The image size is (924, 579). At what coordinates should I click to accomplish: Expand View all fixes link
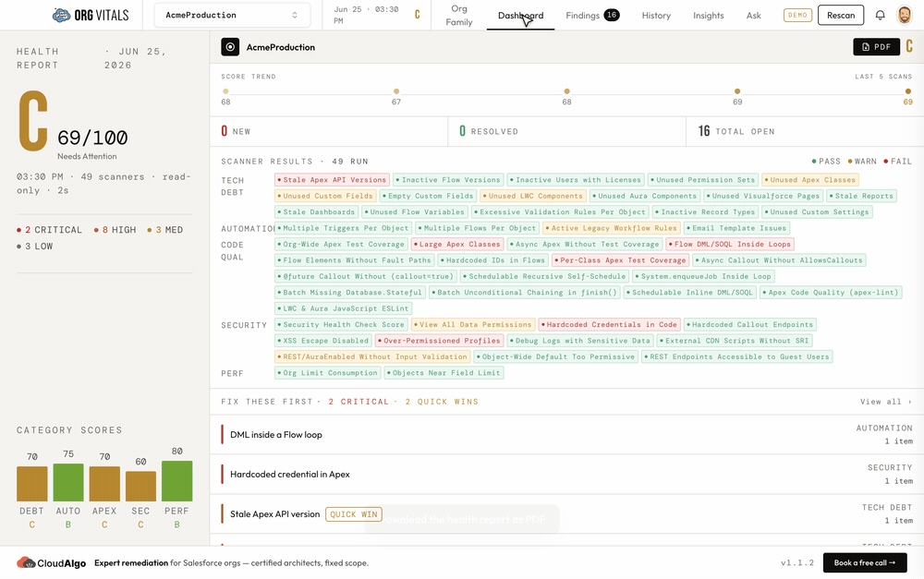click(886, 402)
